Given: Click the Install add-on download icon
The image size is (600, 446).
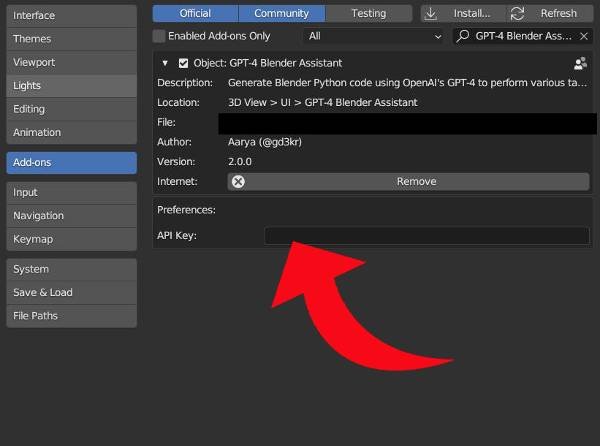Looking at the screenshot, I should (433, 13).
